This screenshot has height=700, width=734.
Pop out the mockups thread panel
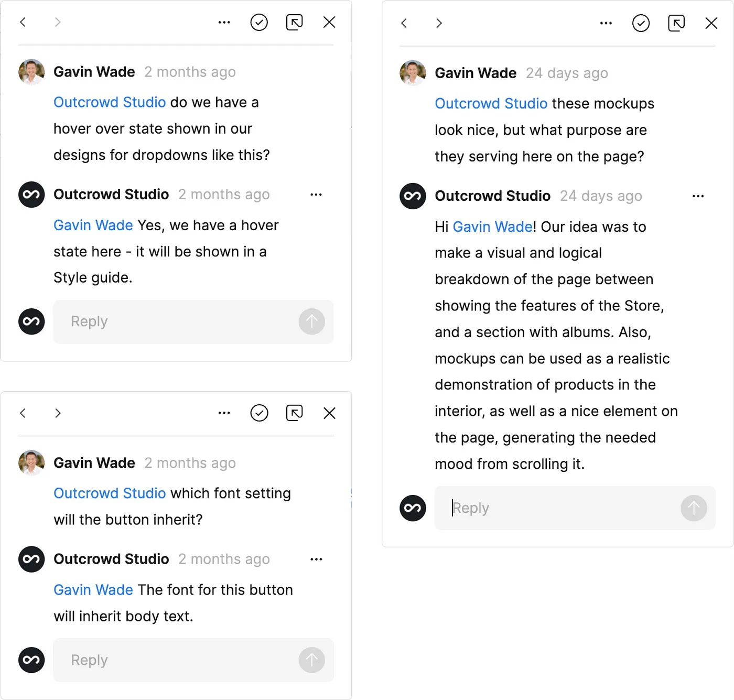pyautogui.click(x=676, y=24)
